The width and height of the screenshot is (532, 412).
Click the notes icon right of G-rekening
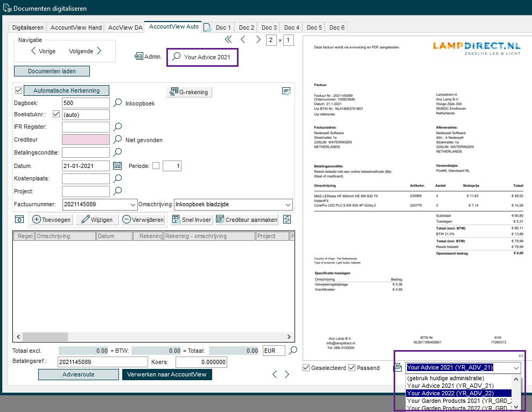coord(286,92)
